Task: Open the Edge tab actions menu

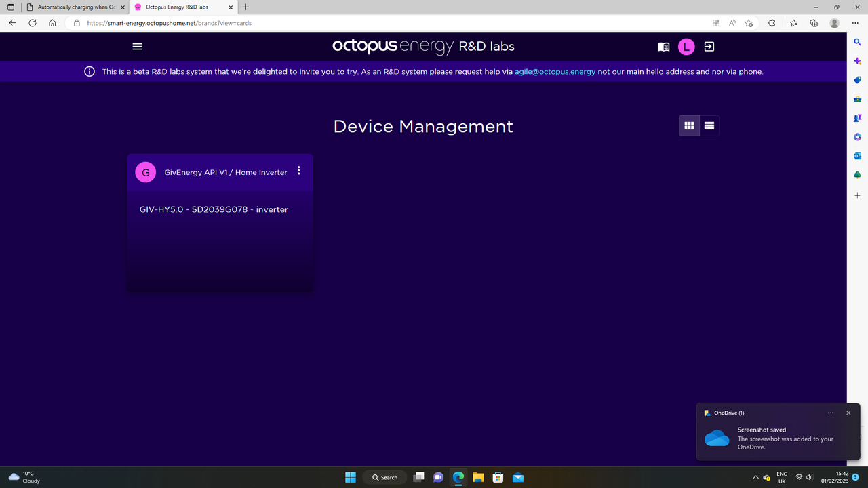Action: point(10,7)
